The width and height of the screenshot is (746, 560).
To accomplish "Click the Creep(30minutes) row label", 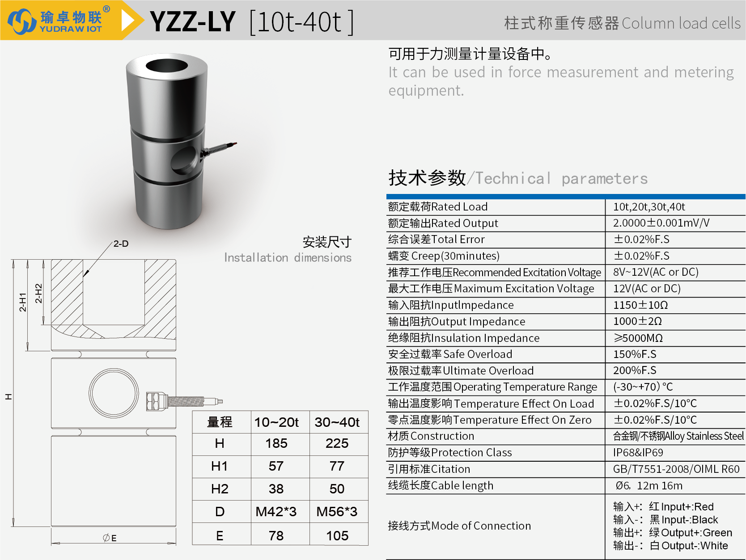I will (444, 256).
